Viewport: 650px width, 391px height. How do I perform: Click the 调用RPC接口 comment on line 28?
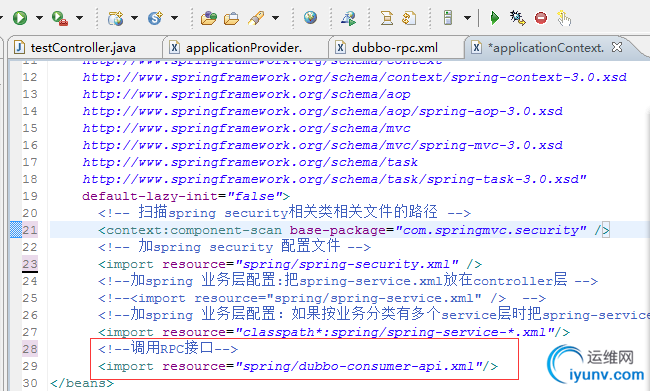pos(168,348)
